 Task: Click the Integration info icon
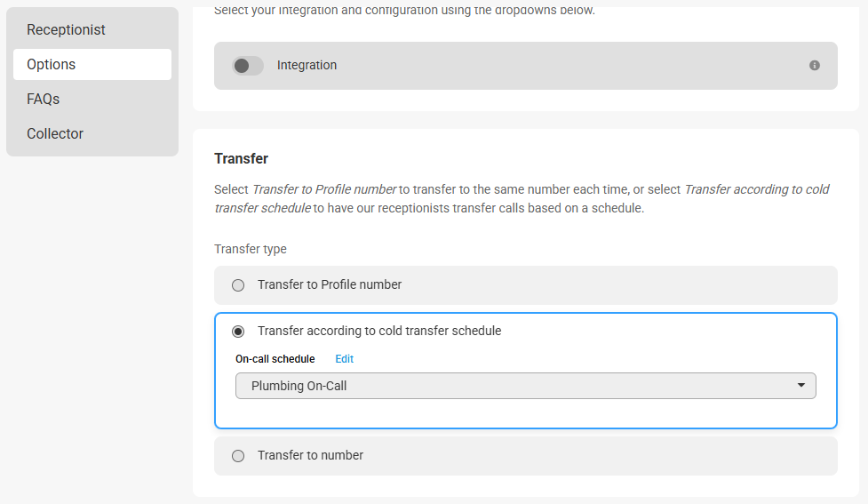[815, 66]
